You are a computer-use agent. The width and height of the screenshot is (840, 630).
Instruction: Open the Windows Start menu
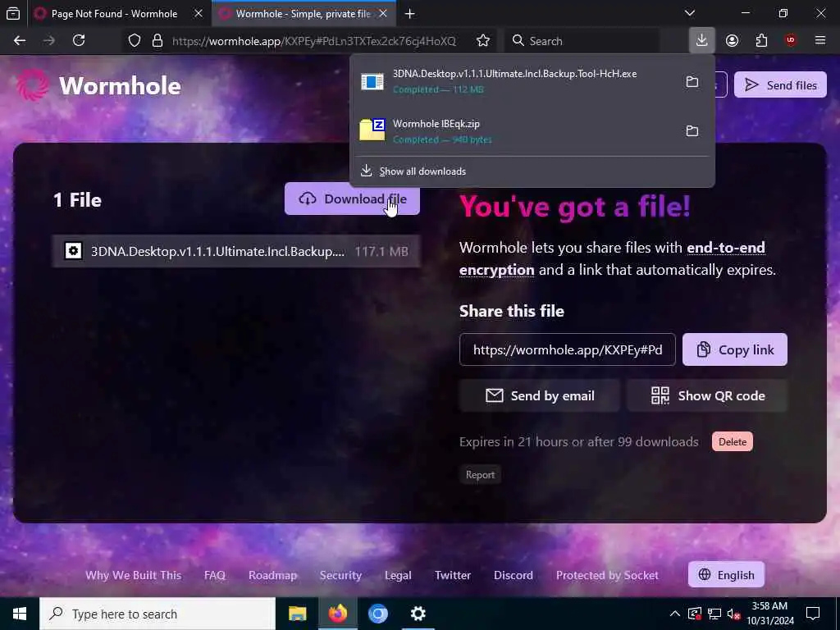(20, 614)
